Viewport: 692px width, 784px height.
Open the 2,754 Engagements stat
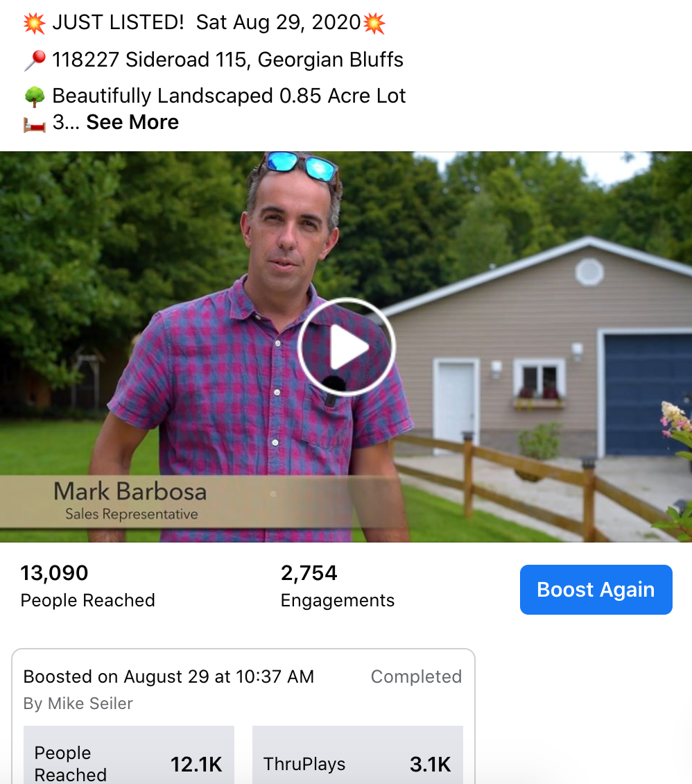(x=337, y=586)
